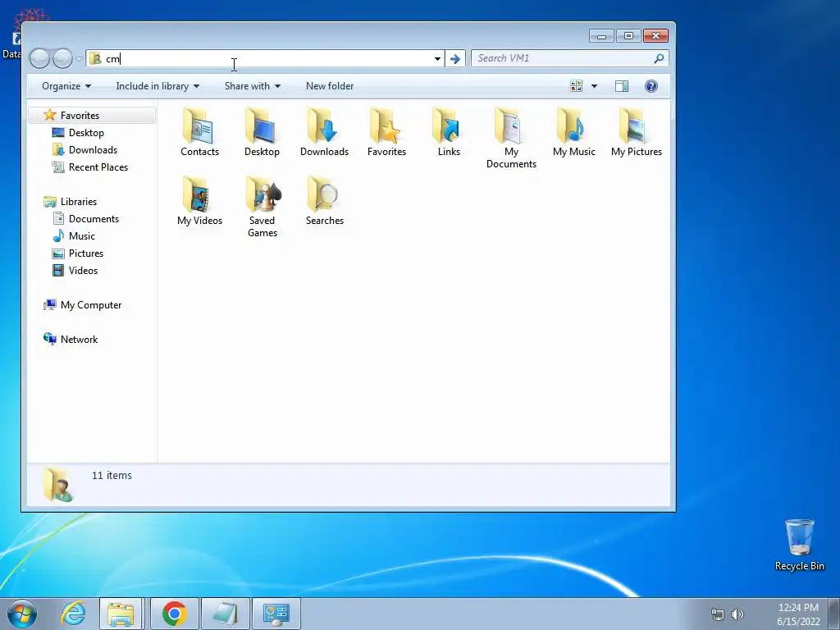Open Explorer Help question mark
Screen dimensions: 840x630
651,86
